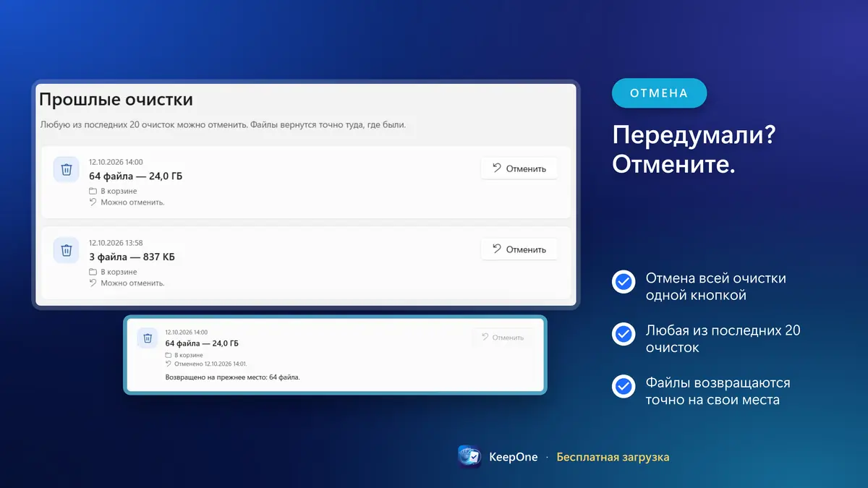Click folder icon in 3 файла card

[93, 272]
